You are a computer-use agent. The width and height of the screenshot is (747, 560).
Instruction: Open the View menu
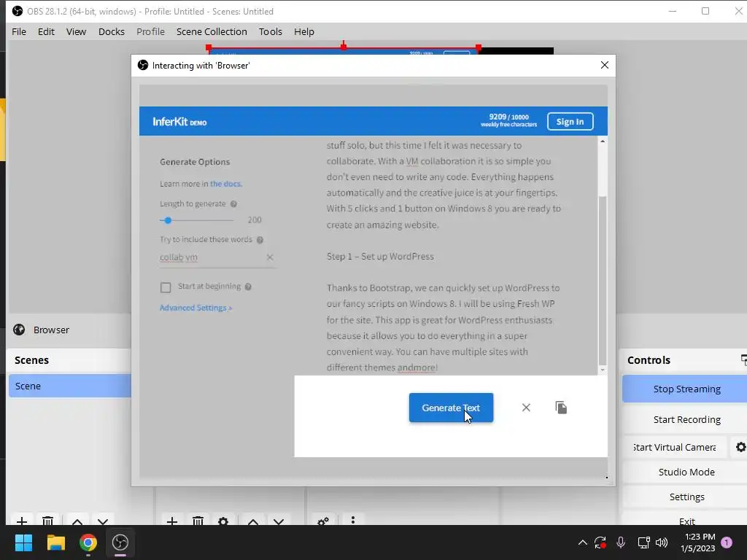(x=76, y=31)
